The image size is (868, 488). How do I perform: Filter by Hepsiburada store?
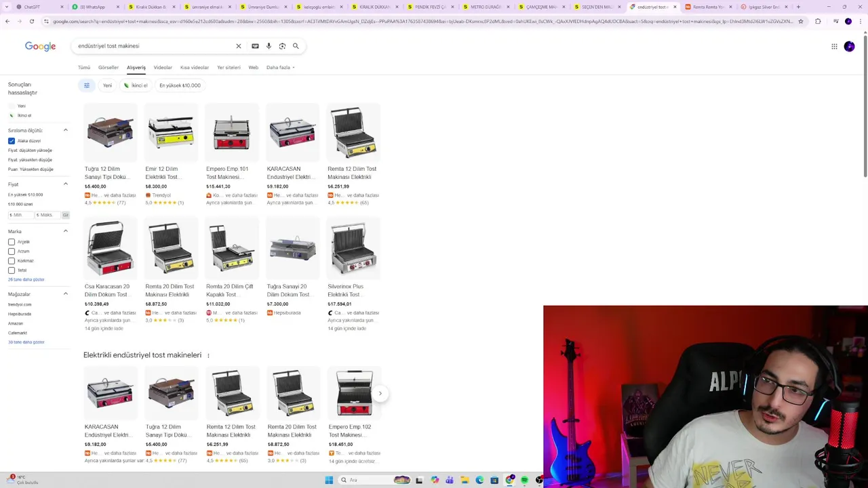coord(20,314)
